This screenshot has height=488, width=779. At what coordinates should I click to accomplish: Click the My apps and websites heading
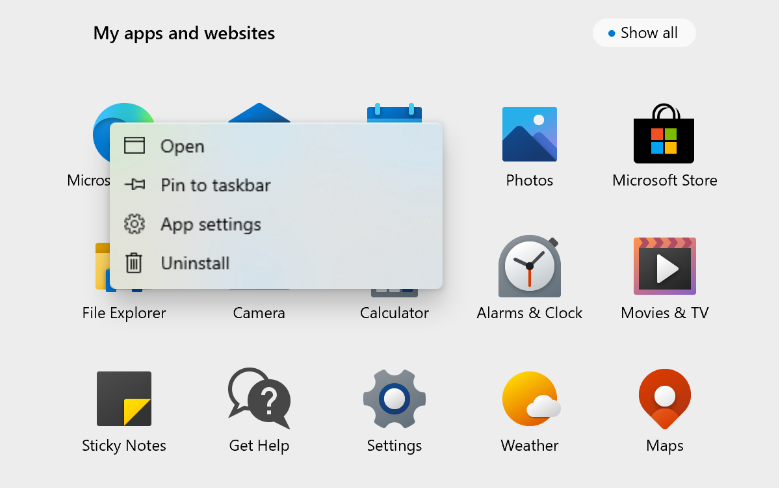coord(184,33)
